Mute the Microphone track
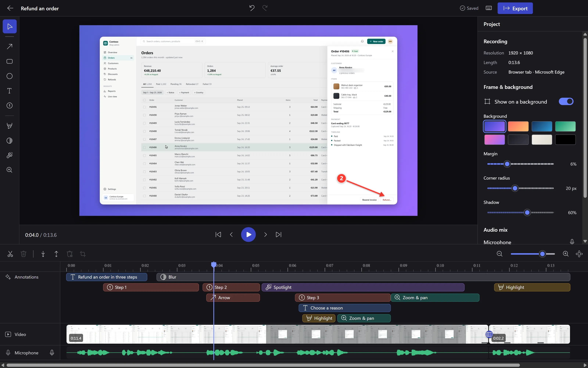 click(x=52, y=353)
